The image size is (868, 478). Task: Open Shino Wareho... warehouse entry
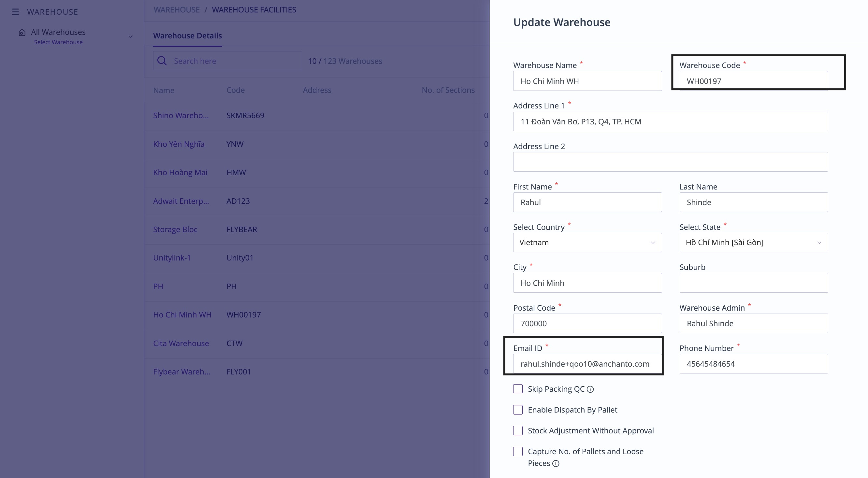(x=181, y=116)
